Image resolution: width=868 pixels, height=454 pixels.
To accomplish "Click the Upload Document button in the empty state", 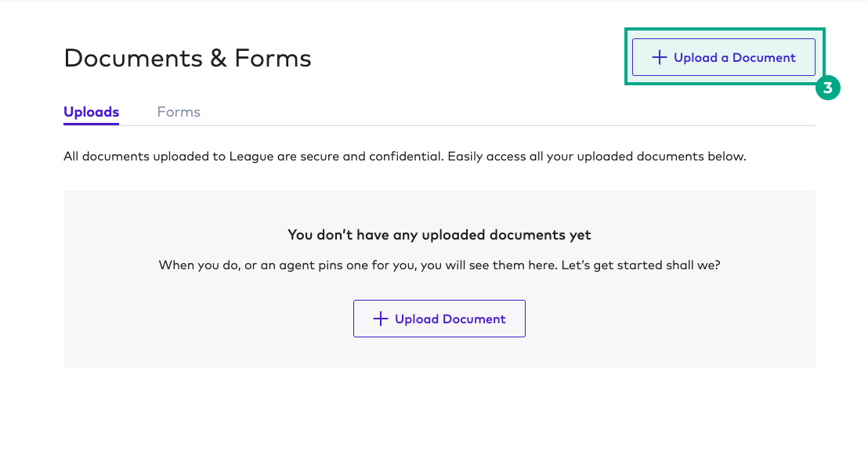I will coord(439,319).
